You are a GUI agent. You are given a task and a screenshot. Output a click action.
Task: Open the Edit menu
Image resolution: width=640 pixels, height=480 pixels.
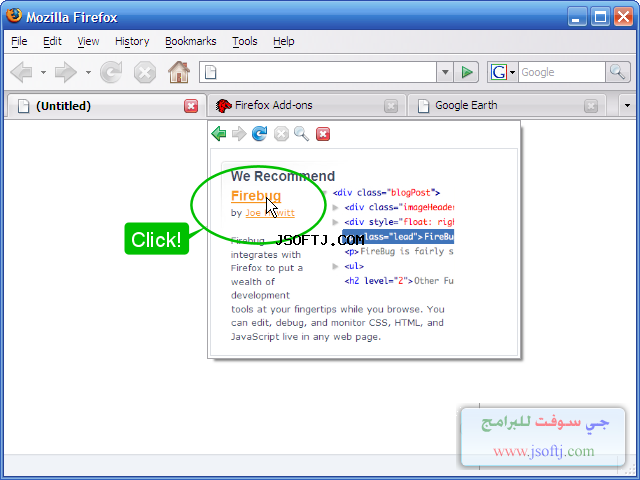(x=52, y=41)
